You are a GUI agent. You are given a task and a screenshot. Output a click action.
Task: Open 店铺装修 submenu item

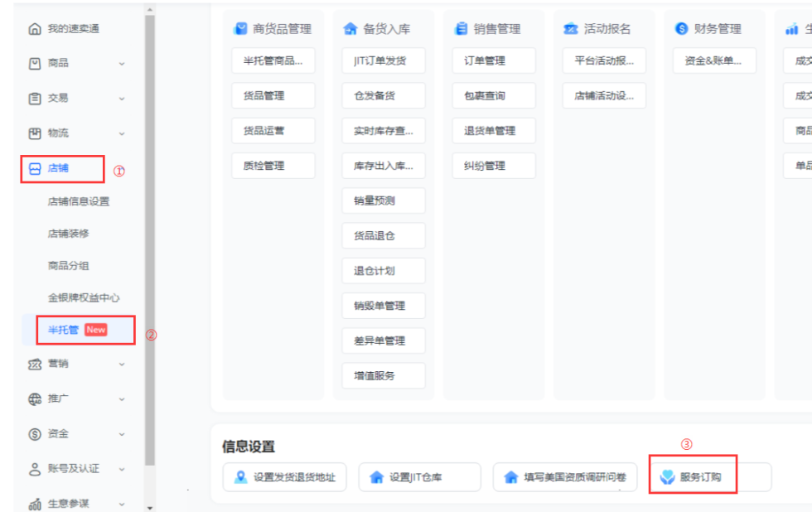pos(68,234)
